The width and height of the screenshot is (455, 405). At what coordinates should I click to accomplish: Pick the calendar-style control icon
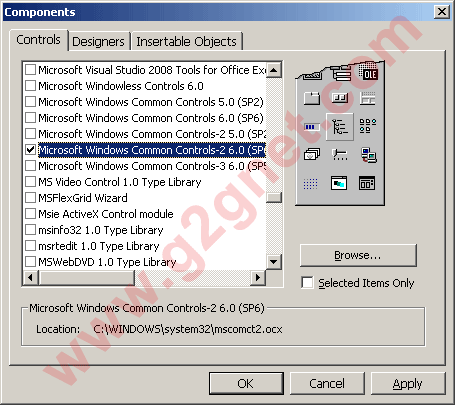[367, 183]
